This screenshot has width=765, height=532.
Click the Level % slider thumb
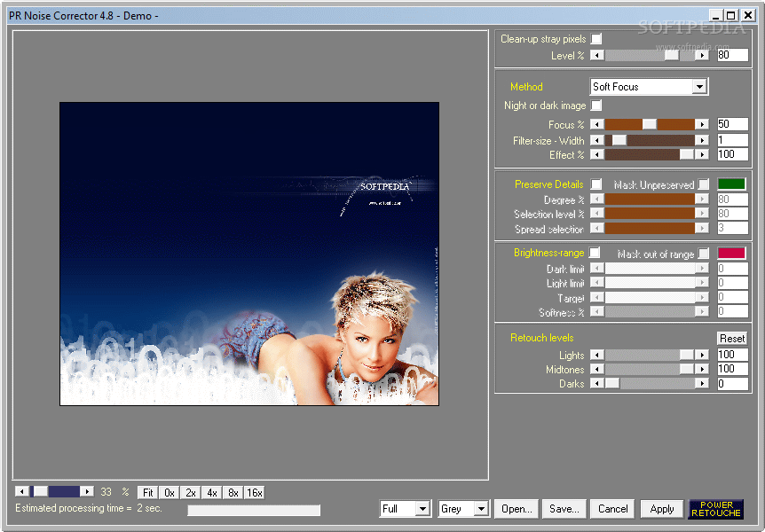pos(672,55)
